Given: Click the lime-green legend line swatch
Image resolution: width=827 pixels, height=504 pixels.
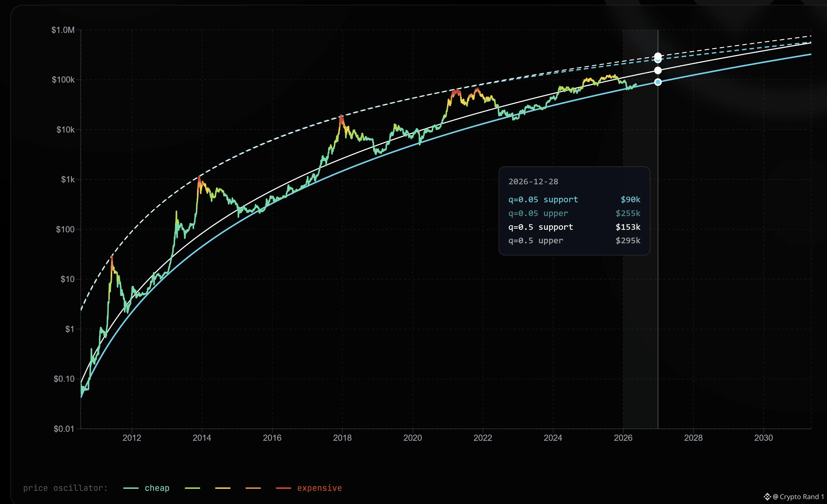Looking at the screenshot, I should pyautogui.click(x=192, y=488).
